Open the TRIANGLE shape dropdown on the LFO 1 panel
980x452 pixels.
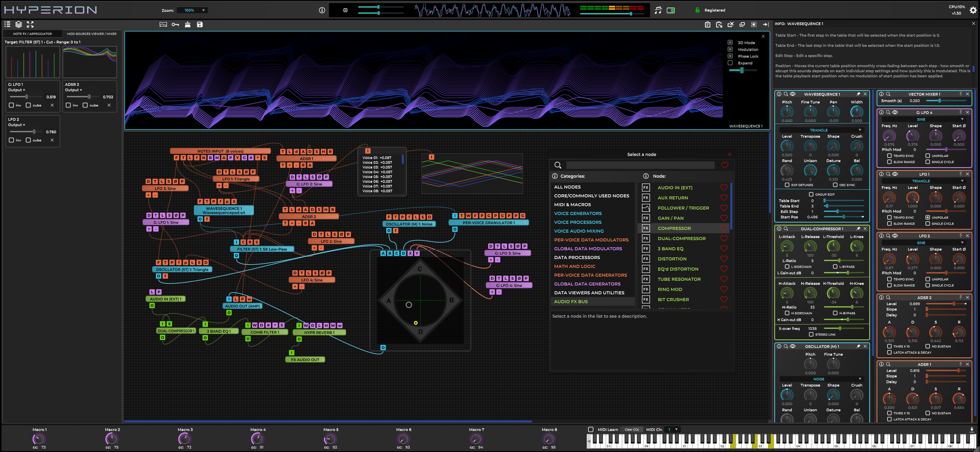pos(923,181)
